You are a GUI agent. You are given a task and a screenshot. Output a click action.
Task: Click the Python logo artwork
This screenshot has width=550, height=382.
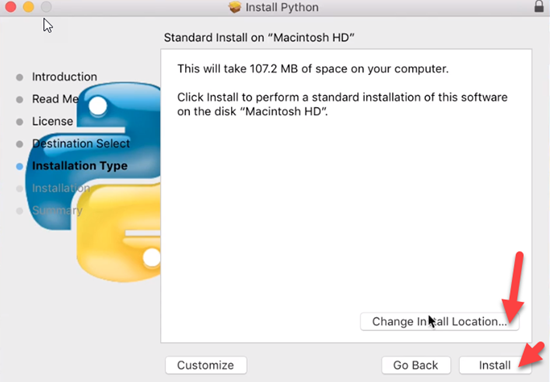[x=94, y=182]
